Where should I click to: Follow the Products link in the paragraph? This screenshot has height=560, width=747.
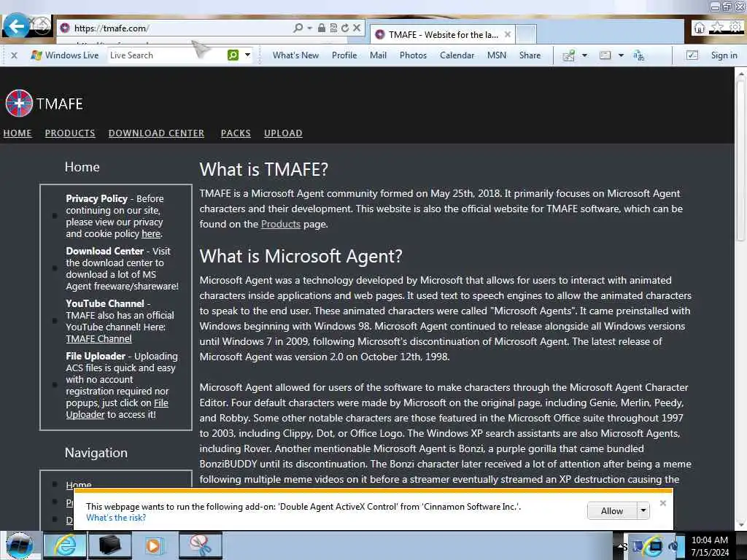[x=281, y=224]
